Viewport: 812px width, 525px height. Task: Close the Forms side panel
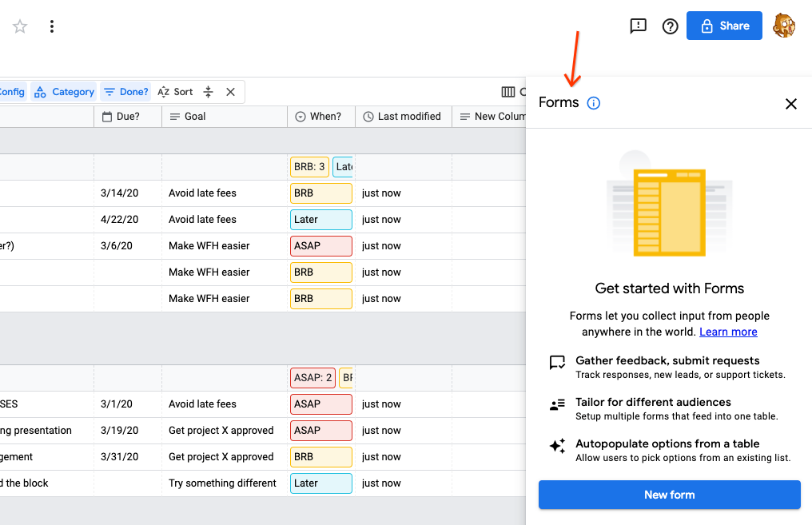791,104
